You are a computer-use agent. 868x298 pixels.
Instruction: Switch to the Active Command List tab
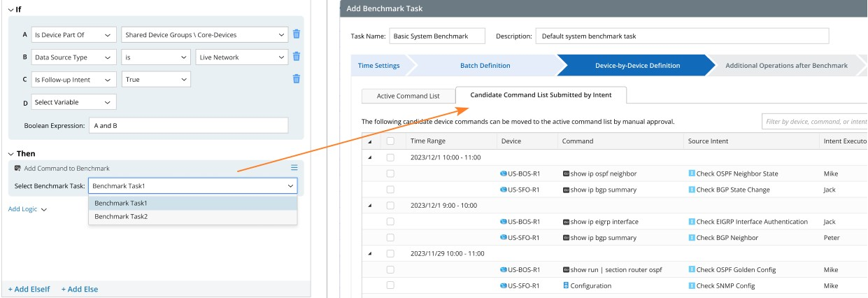pos(408,96)
